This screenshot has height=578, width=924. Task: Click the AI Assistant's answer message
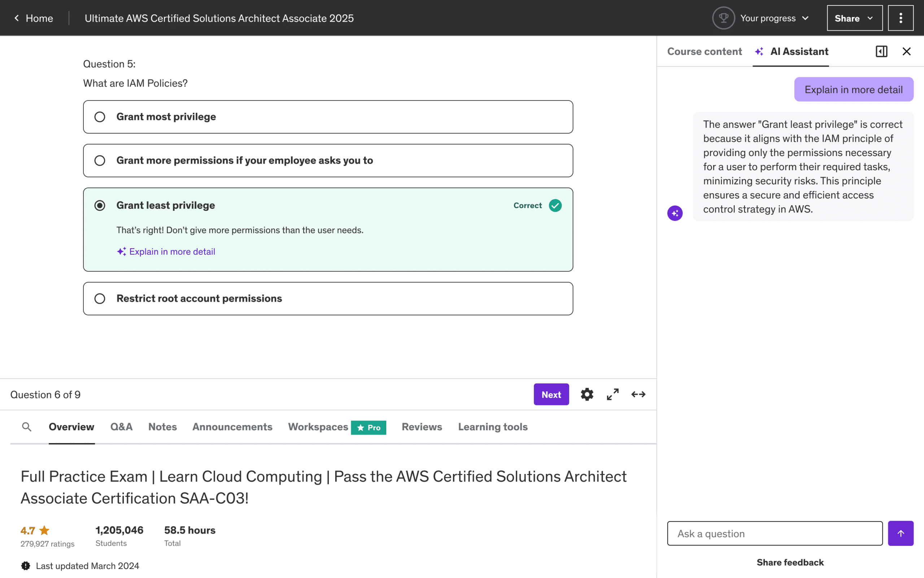coord(803,167)
